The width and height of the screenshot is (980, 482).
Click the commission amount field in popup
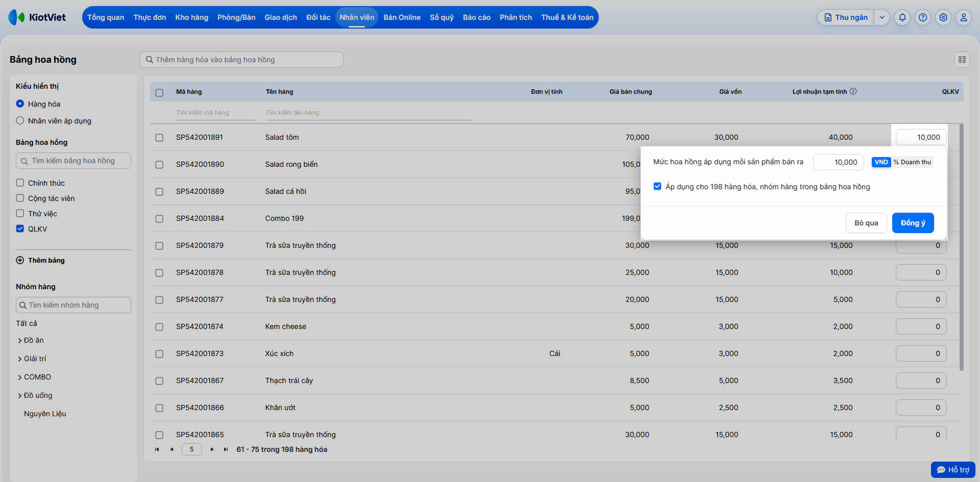839,162
